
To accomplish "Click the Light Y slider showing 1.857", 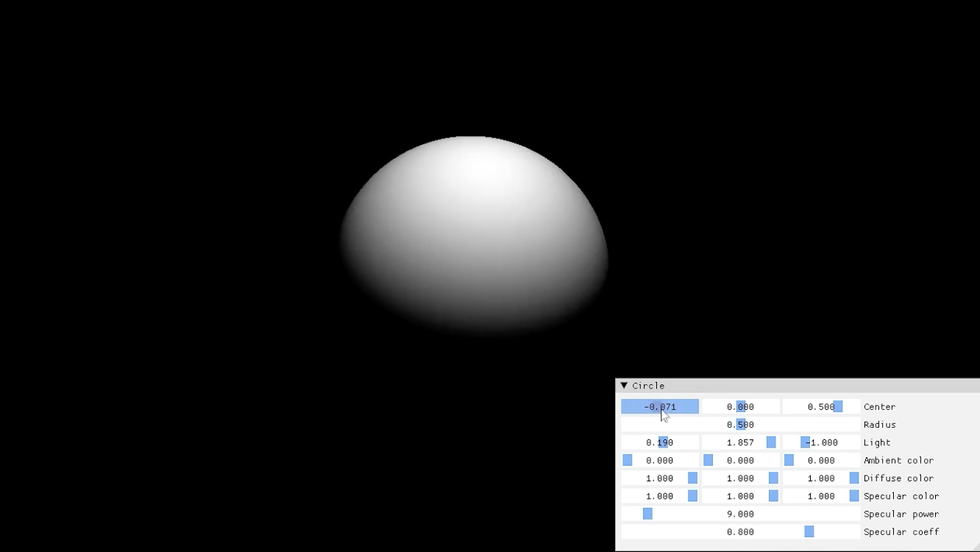I will tap(740, 442).
